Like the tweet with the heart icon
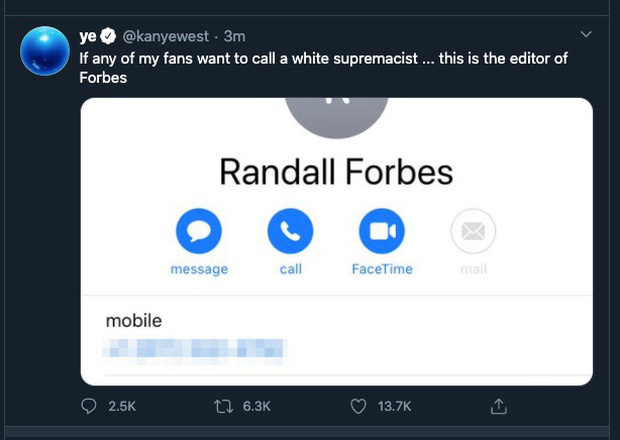 [359, 406]
